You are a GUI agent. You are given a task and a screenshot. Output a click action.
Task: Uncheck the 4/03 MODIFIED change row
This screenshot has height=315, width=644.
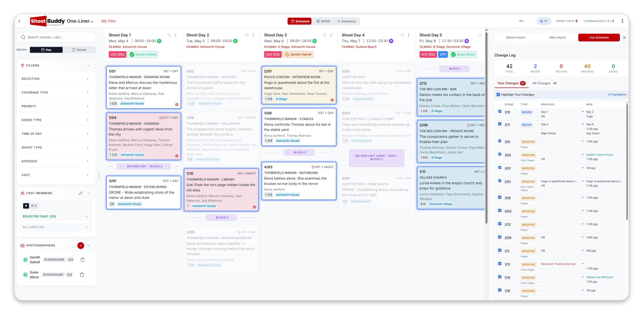500,211
